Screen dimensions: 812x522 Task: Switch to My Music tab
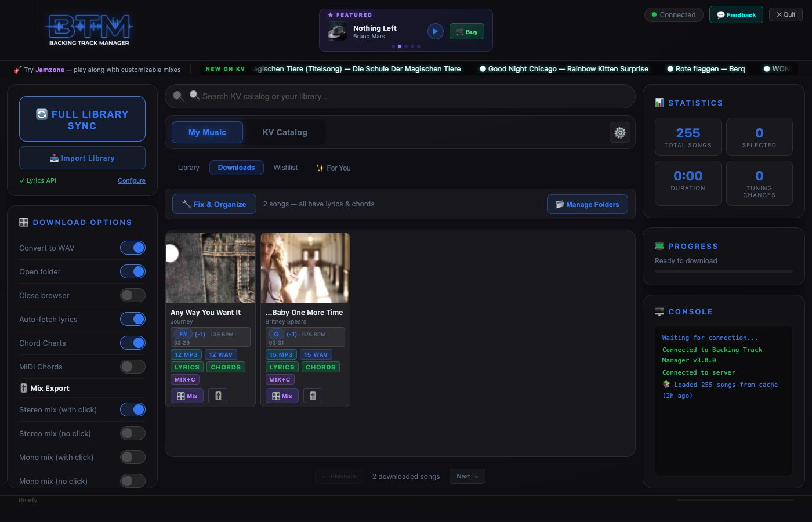tap(207, 132)
